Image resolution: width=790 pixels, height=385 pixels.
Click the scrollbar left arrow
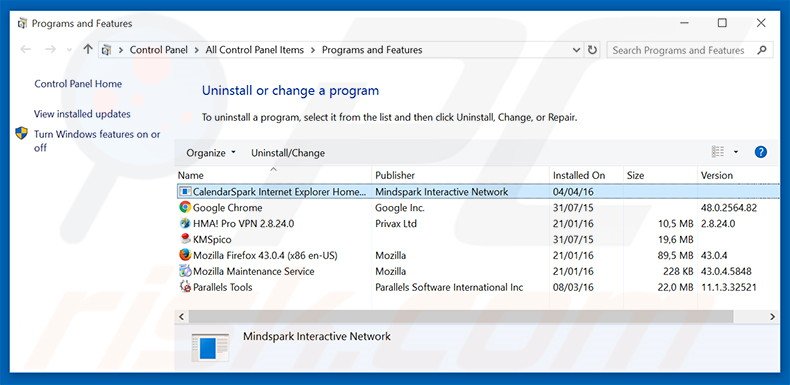click(x=182, y=316)
